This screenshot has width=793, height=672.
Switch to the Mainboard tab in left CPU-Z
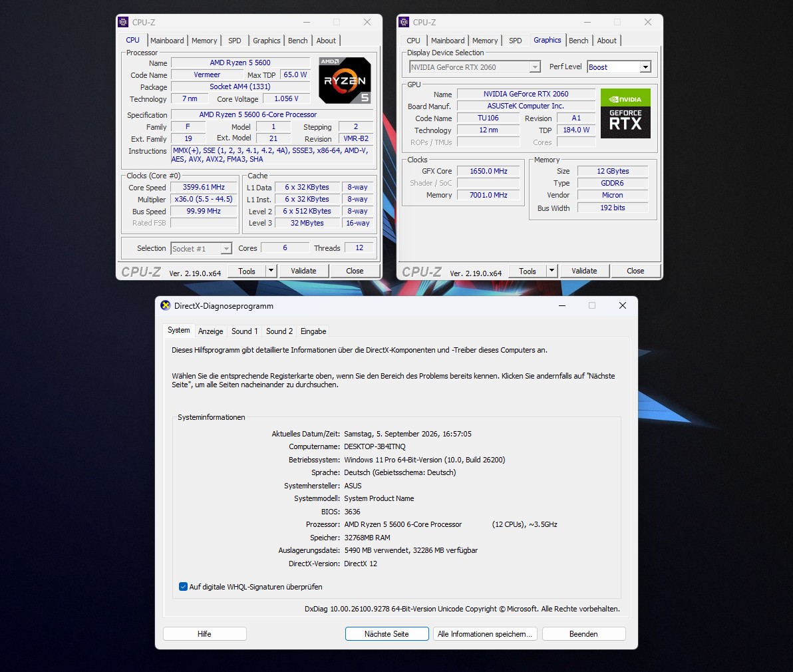tap(167, 41)
